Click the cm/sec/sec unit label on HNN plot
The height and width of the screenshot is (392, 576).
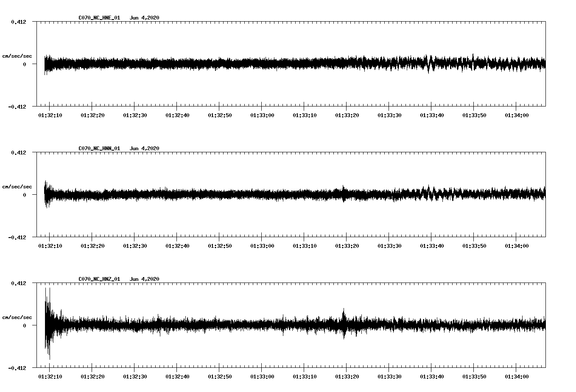[17, 187]
